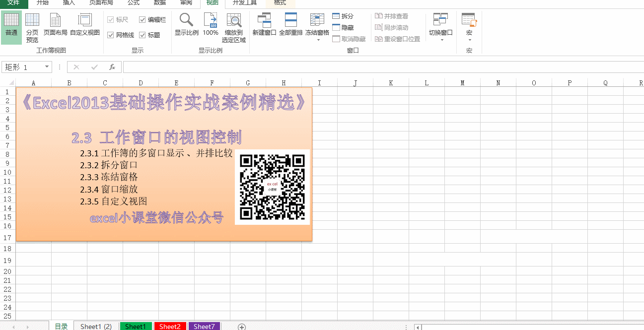
Task: Click the formula bar confirm checkmark
Action: (x=94, y=67)
